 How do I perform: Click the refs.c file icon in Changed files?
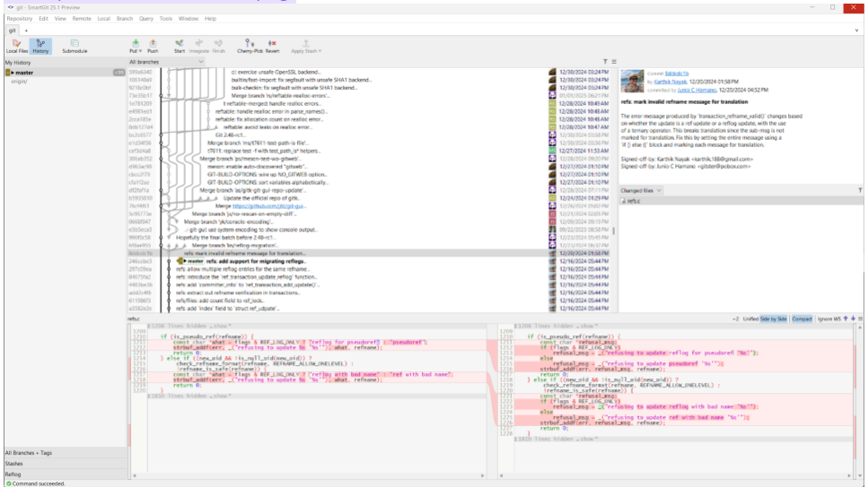tap(623, 201)
